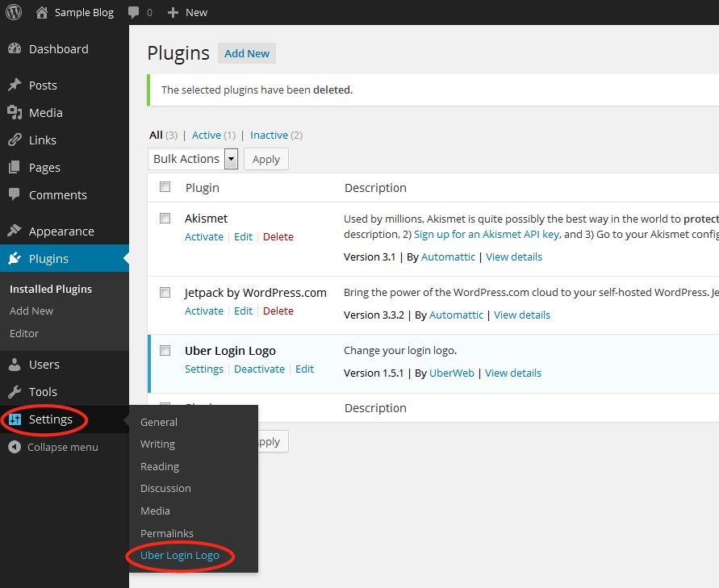Click the Links chain icon
This screenshot has height=588, width=719.
pyautogui.click(x=15, y=140)
